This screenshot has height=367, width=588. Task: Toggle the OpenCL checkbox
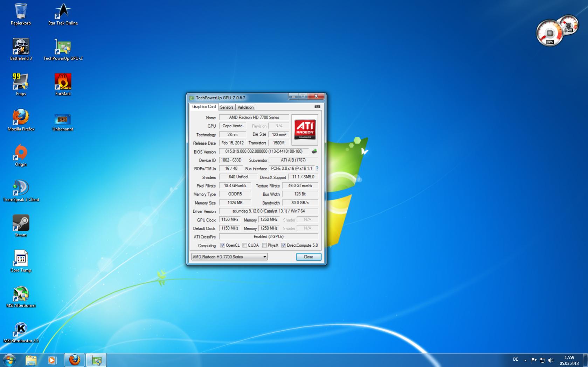(222, 245)
